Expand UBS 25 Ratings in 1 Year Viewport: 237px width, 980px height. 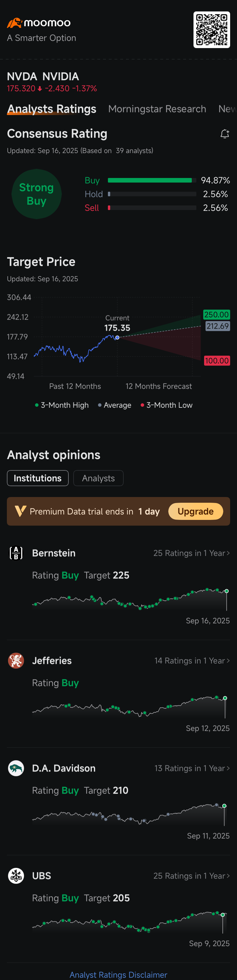click(191, 876)
